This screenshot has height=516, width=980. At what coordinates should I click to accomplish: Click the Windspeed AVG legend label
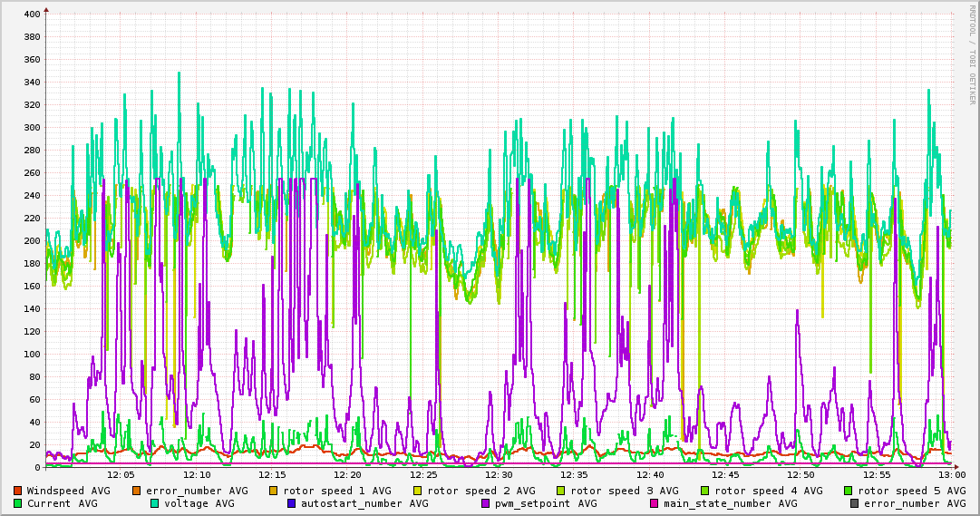click(68, 491)
